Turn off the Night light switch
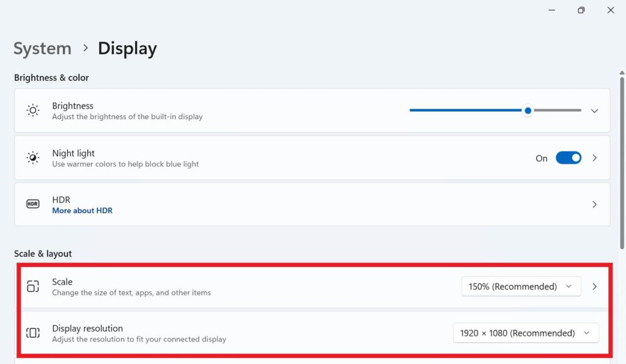 tap(568, 158)
